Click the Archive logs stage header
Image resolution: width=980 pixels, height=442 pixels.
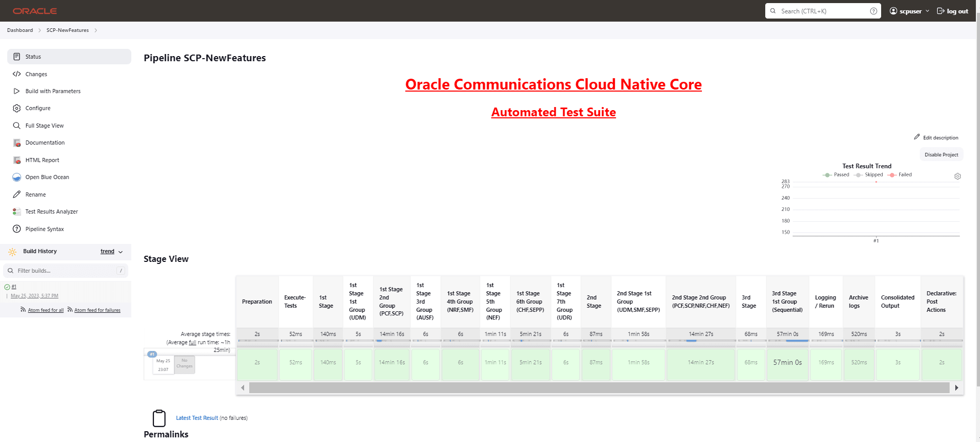coord(858,302)
